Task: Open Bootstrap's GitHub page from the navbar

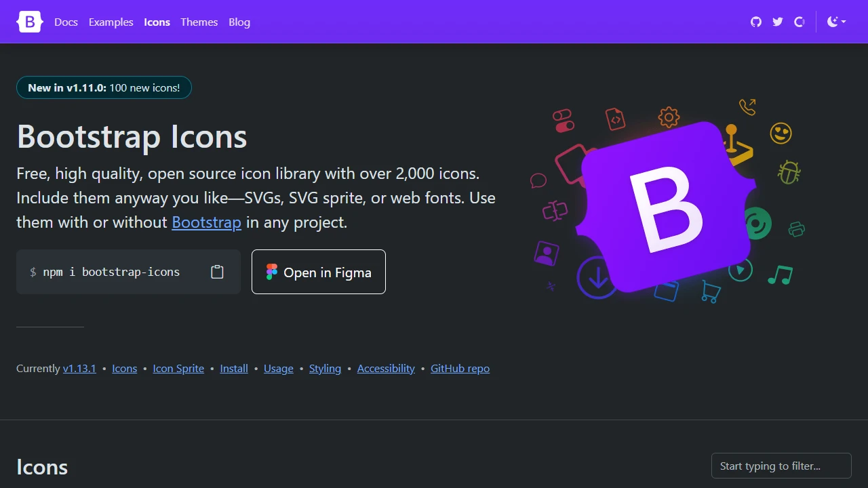Action: (x=755, y=22)
